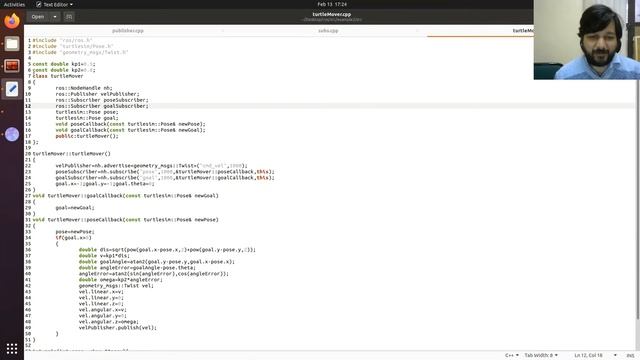Click the 'geometry_msgs::Twist vel;' line

click(x=116, y=286)
